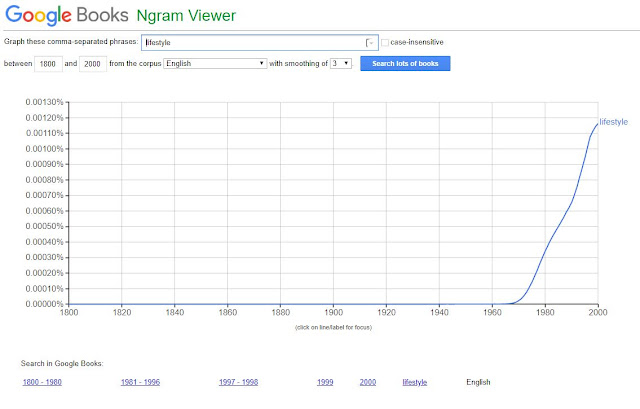This screenshot has height=409, width=640.
Task: Click the 0.00060% y-axis label
Action: [44, 211]
